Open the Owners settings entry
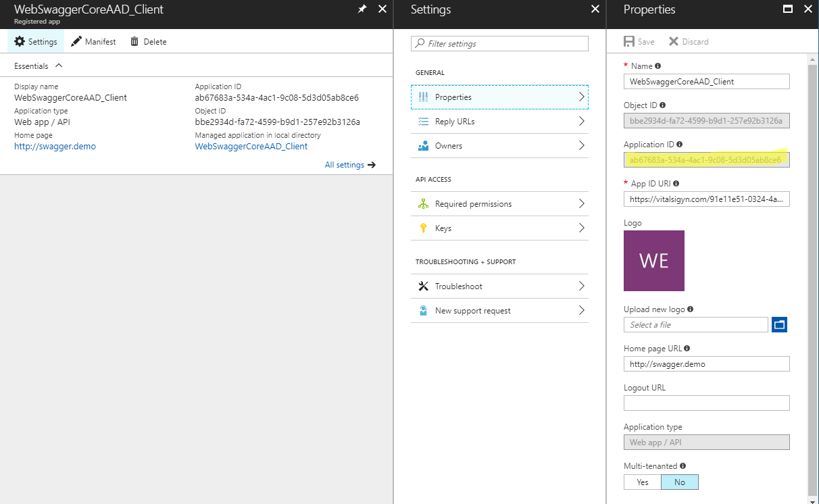819x504 pixels. [x=499, y=146]
